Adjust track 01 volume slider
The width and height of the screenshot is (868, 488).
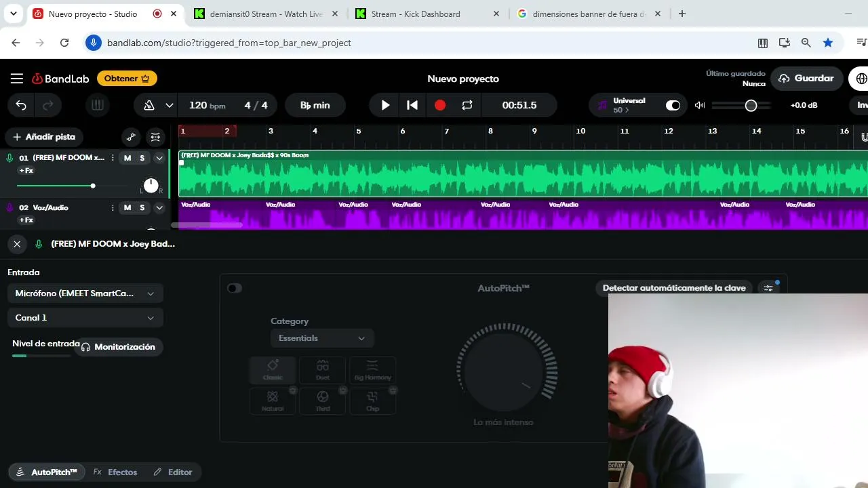93,186
